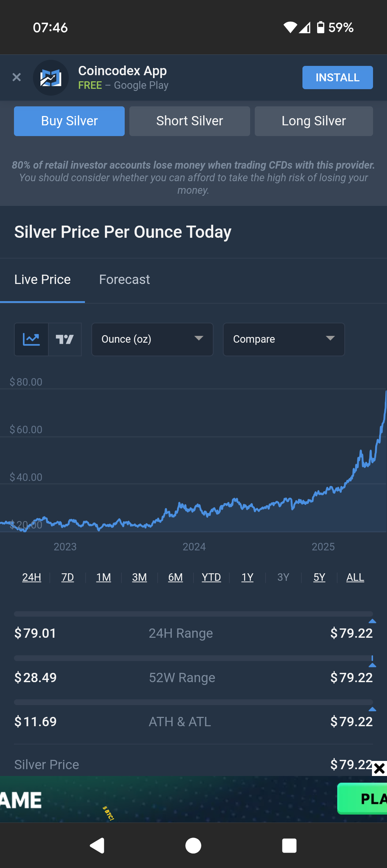Select the Live Price tab
Viewport: 387px width, 868px height.
pos(42,280)
